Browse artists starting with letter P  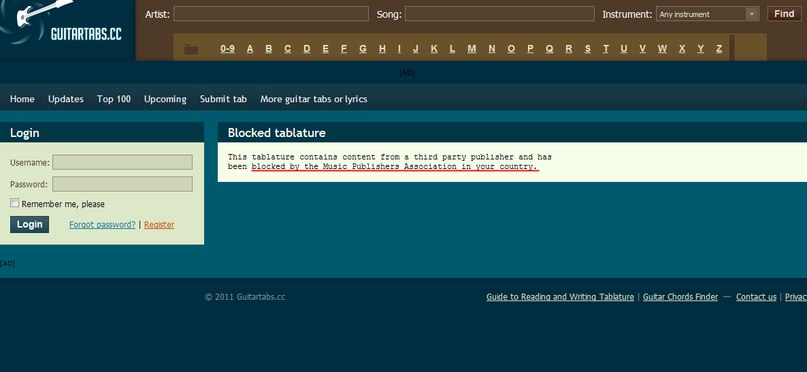[530, 49]
